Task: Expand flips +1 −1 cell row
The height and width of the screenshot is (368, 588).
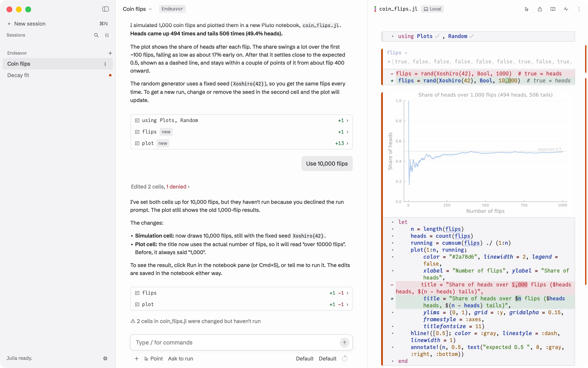Action: tap(242, 293)
